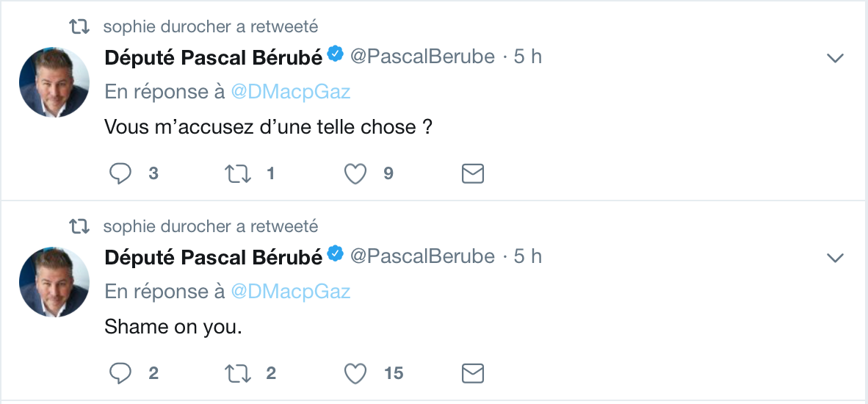This screenshot has height=404, width=868.
Task: Retweet the "Shame on you." tweet
Action: [x=238, y=374]
